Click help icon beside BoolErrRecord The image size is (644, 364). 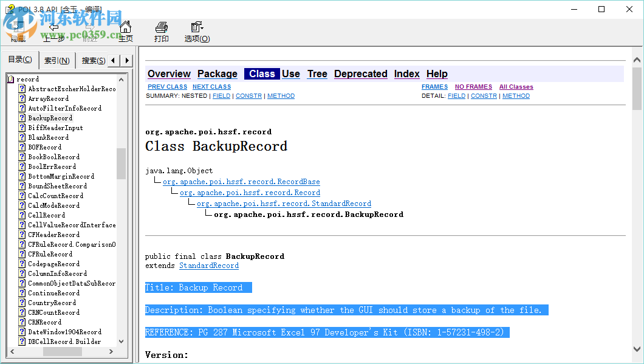pyautogui.click(x=22, y=167)
